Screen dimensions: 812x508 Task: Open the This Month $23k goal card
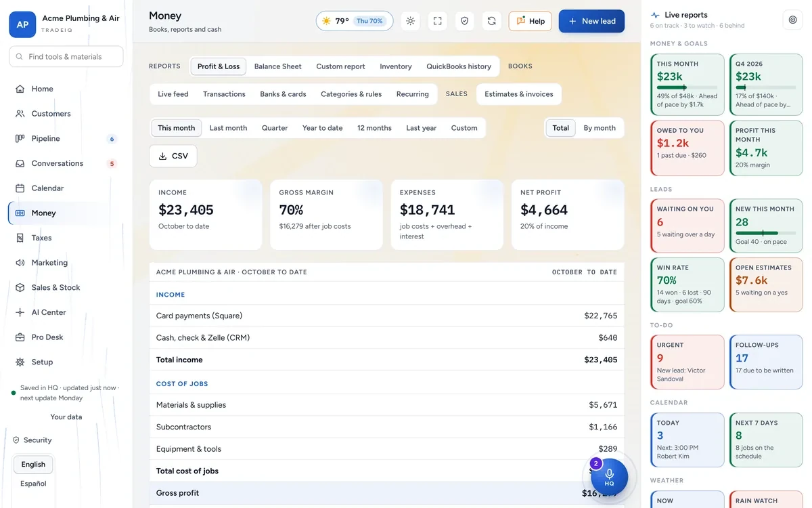click(687, 84)
